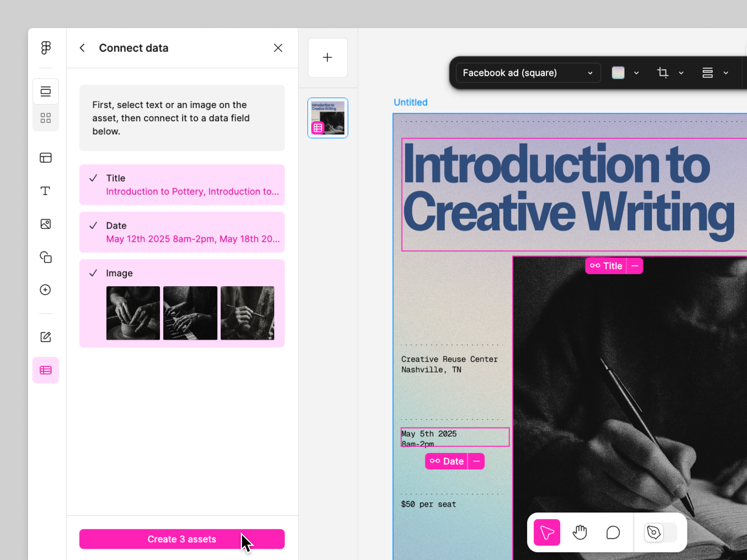The image size is (747, 560).
Task: Toggle the checkmark next to Title
Action: [93, 178]
